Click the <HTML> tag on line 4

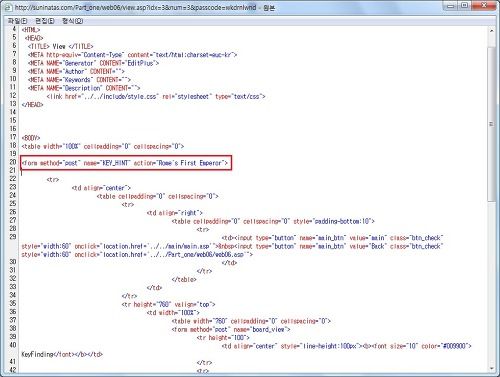pyautogui.click(x=31, y=30)
